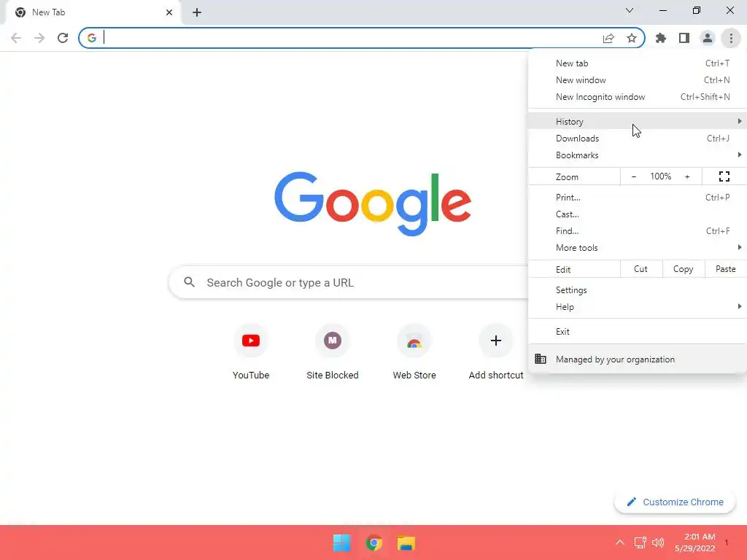Image resolution: width=747 pixels, height=560 pixels.
Task: Click the share this page icon
Action: pyautogui.click(x=608, y=39)
